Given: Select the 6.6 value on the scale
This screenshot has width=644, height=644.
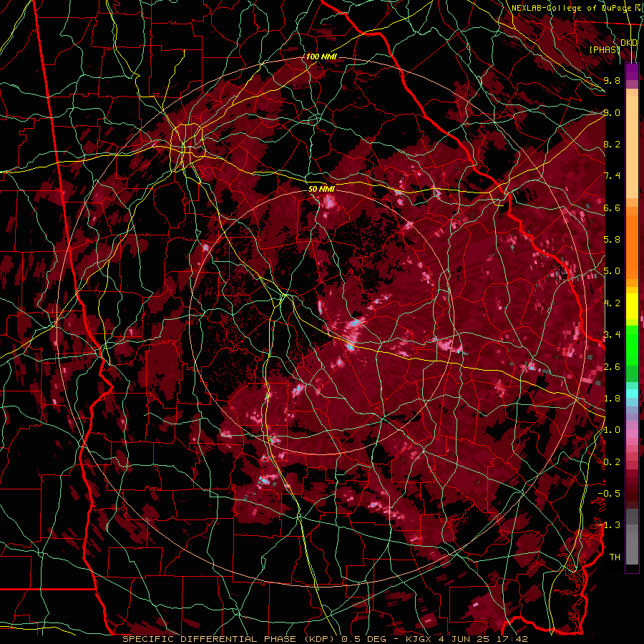Looking at the screenshot, I should pos(612,208).
